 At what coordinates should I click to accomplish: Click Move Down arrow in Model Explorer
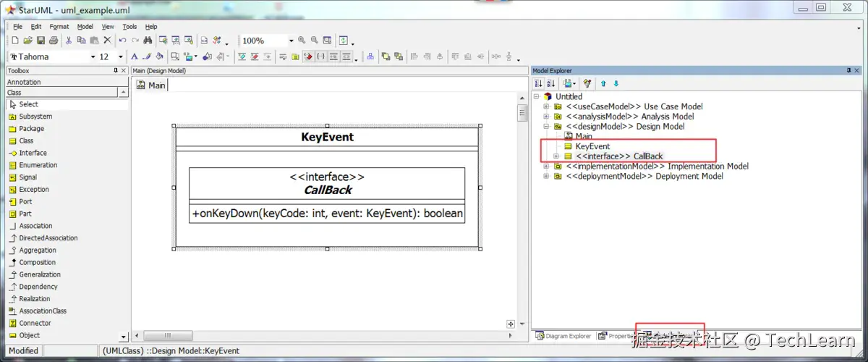coord(616,83)
